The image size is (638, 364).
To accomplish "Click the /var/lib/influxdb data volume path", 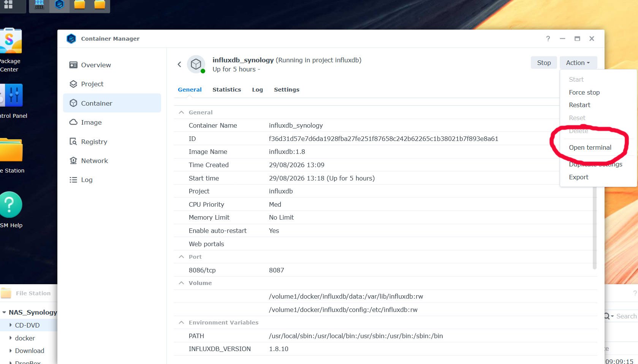I will (x=346, y=296).
